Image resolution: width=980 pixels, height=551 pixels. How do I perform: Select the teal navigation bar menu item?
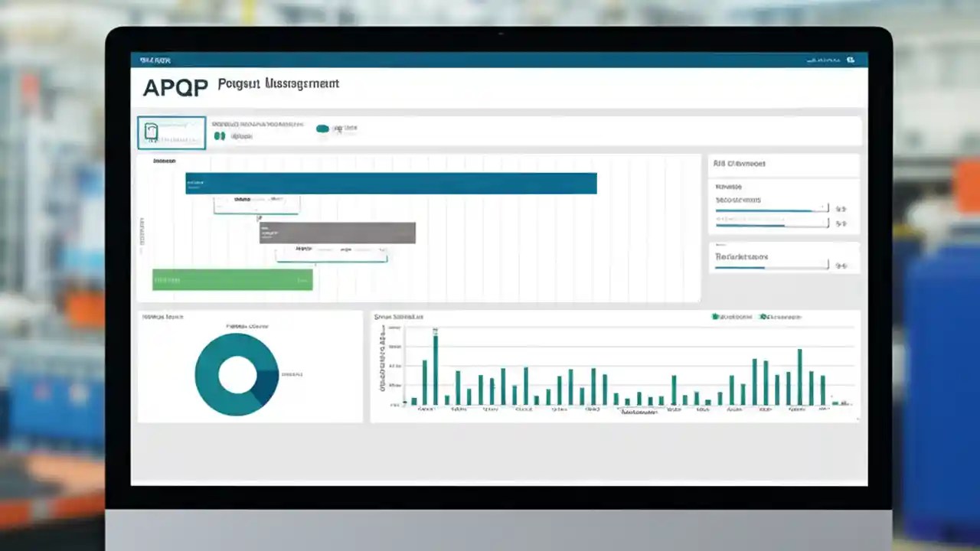(x=155, y=60)
